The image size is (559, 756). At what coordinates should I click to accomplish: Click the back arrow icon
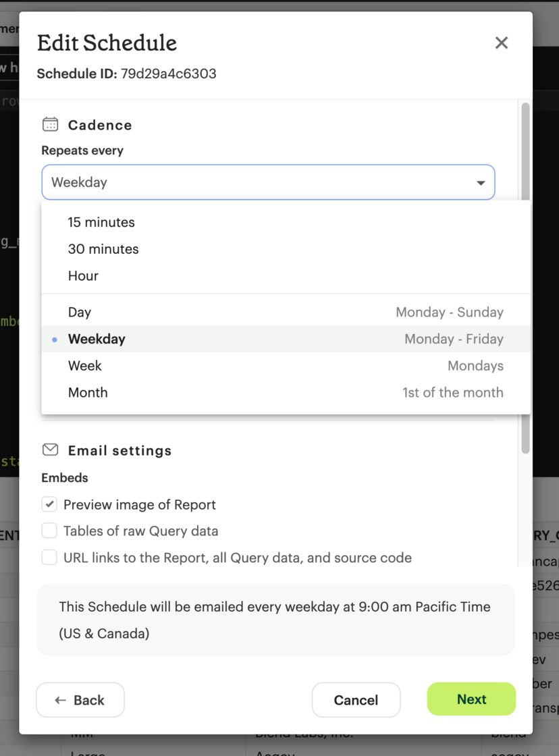(x=60, y=700)
